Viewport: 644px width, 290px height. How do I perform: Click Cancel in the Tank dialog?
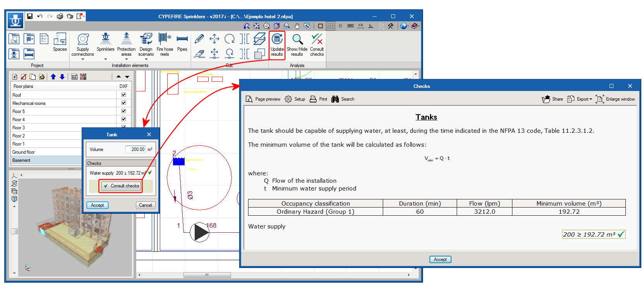tap(145, 205)
